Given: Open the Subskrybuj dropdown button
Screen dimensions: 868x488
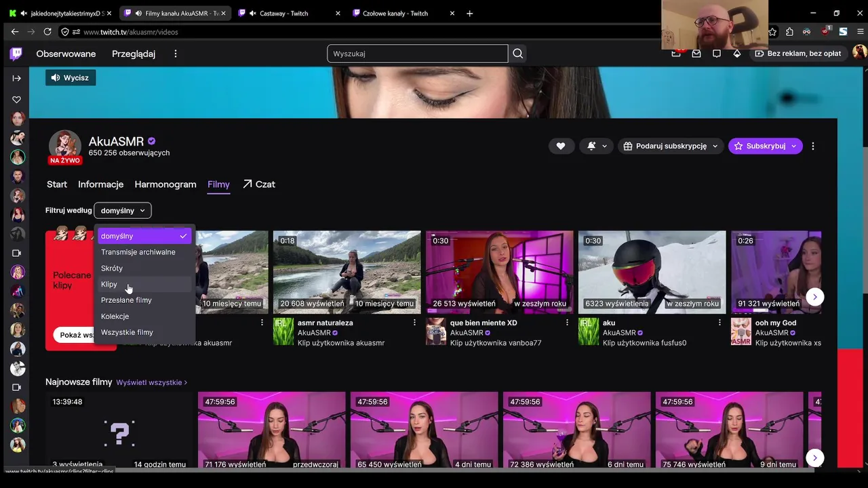Looking at the screenshot, I should (x=765, y=146).
